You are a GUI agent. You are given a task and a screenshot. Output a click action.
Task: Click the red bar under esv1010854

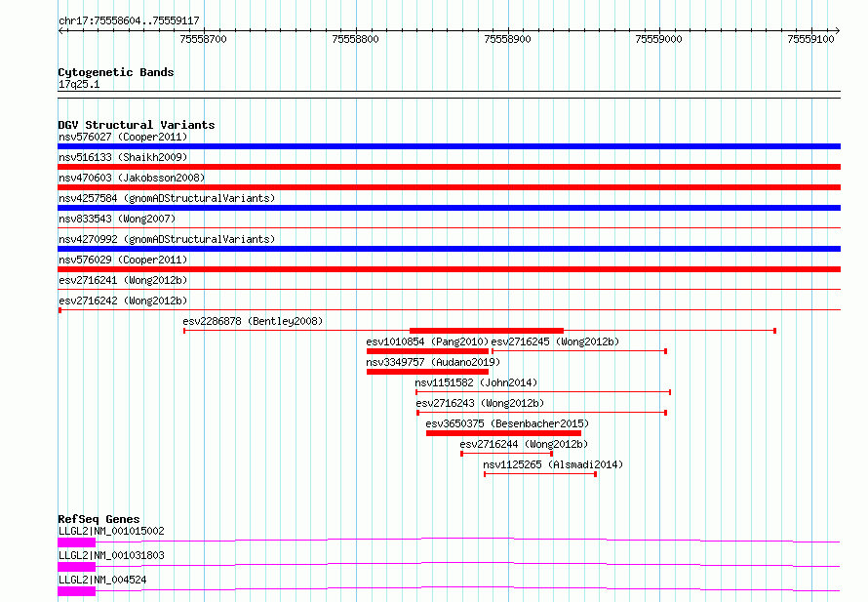pos(427,351)
